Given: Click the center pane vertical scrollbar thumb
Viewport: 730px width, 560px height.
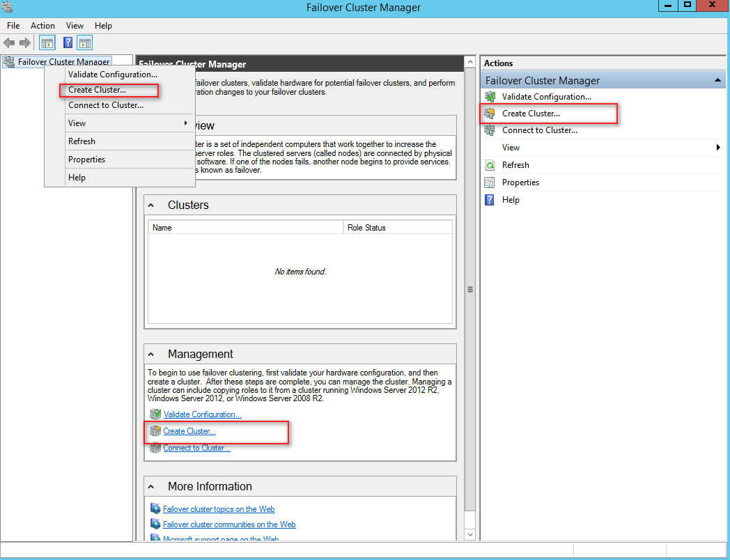Looking at the screenshot, I should [x=470, y=290].
